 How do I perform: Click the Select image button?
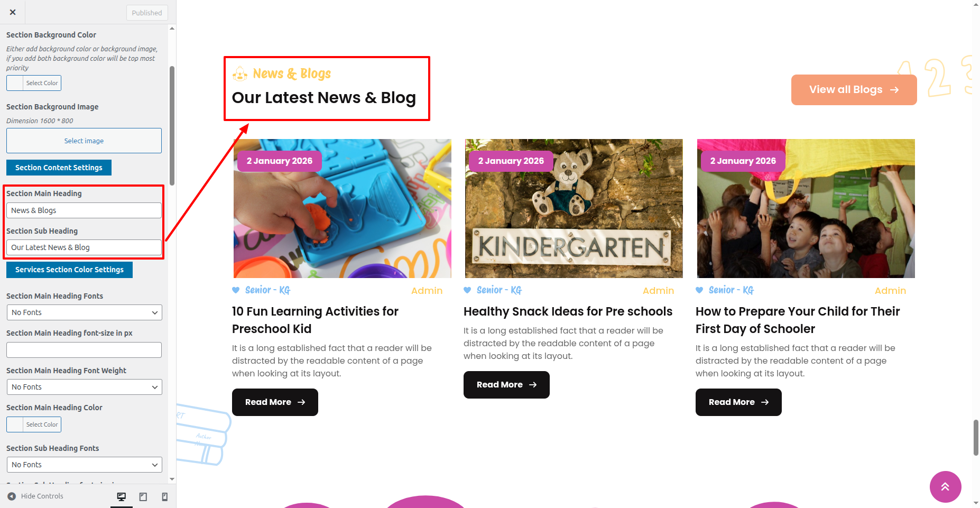coord(84,141)
